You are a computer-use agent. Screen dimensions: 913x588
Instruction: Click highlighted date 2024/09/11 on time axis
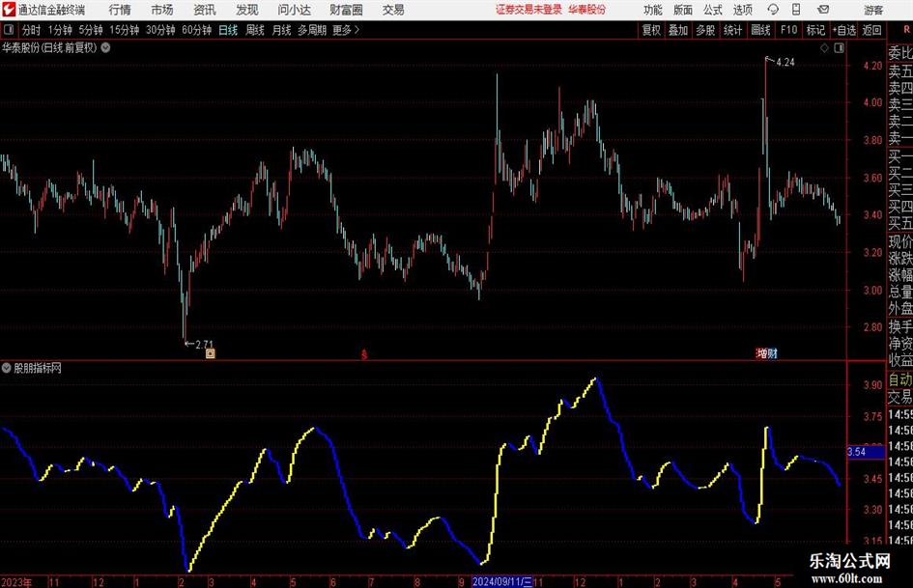(x=502, y=581)
